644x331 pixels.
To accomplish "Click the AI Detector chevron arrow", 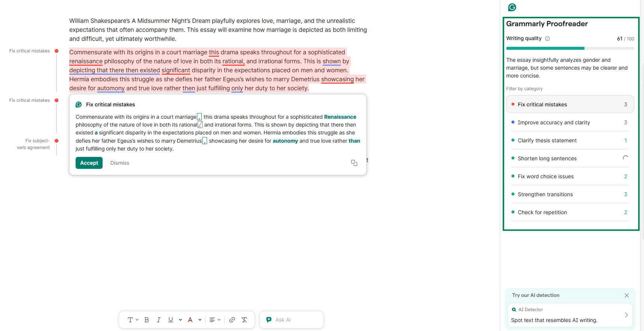I will (x=626, y=315).
